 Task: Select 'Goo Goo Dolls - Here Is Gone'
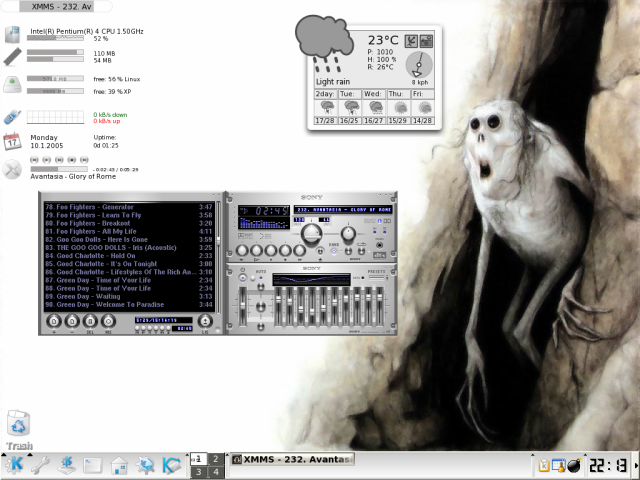coord(129,240)
